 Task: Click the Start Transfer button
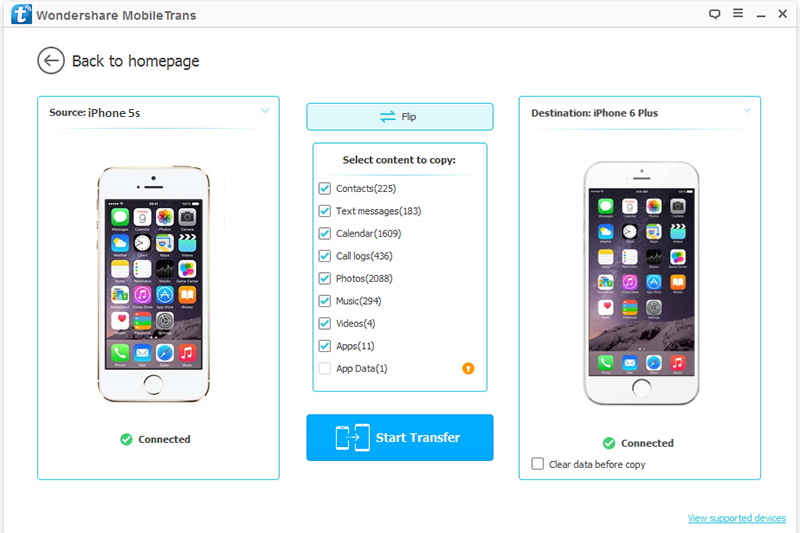pyautogui.click(x=399, y=438)
